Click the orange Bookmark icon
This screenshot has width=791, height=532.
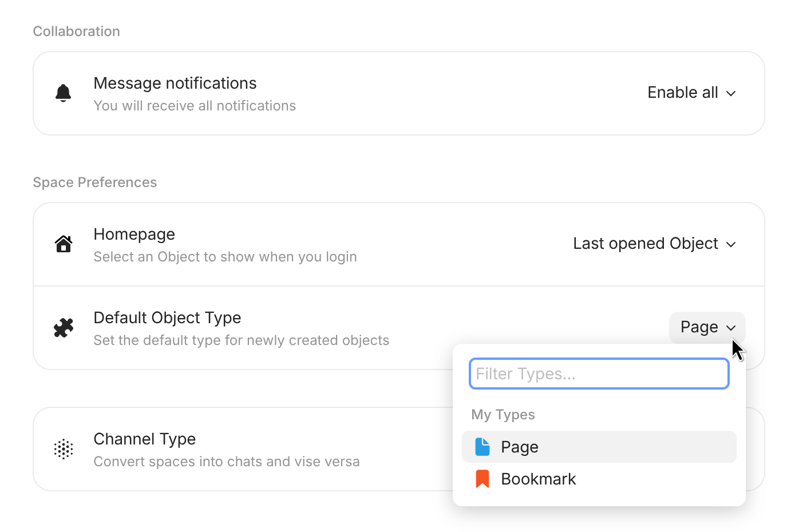(x=482, y=479)
